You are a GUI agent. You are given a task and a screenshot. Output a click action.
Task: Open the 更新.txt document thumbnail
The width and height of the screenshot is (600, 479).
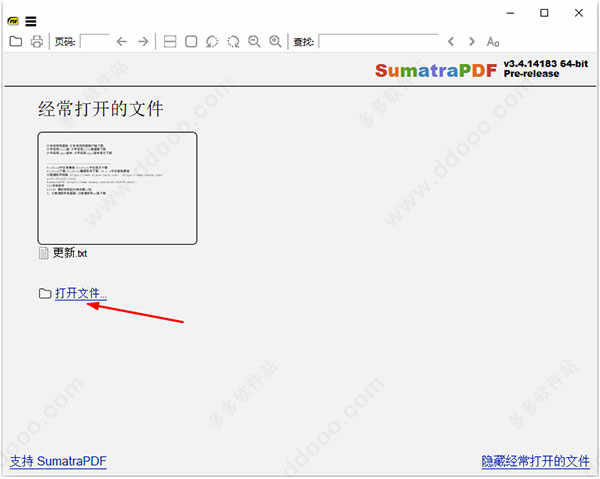coord(117,188)
